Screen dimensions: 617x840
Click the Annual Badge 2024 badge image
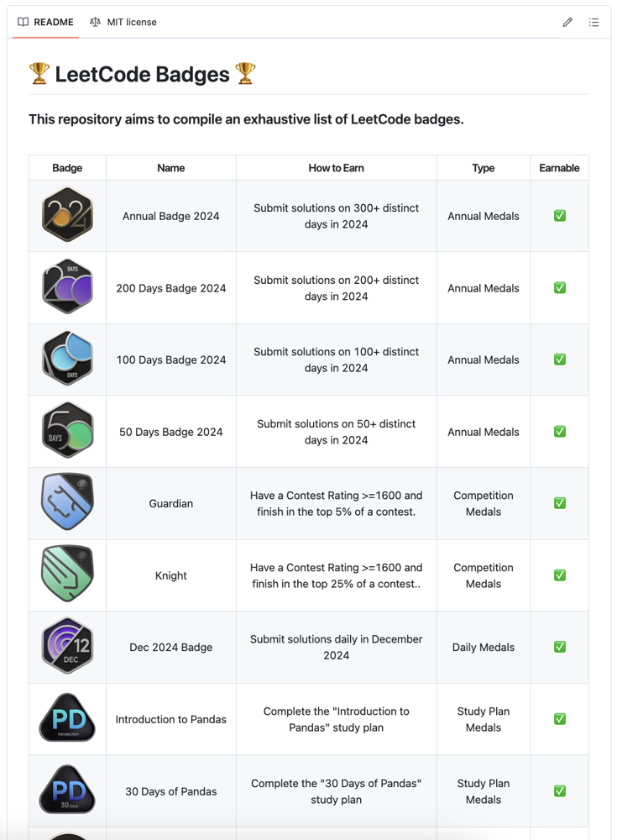tap(67, 215)
